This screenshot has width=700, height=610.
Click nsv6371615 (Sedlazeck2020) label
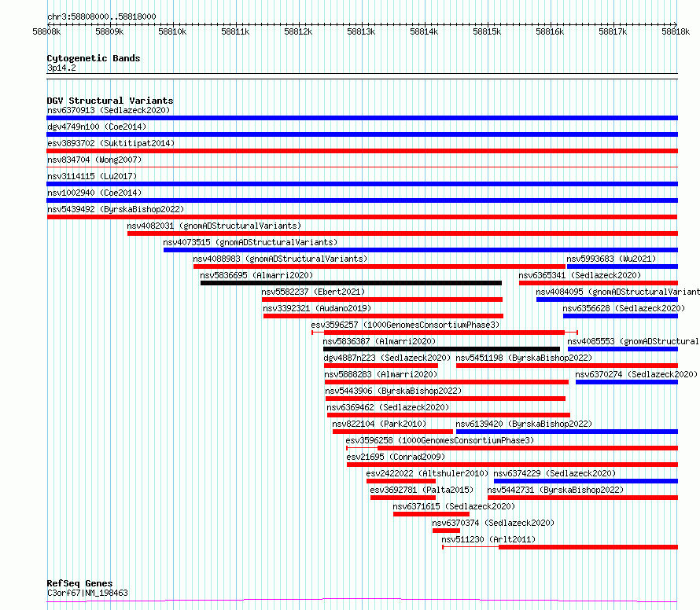point(454,506)
